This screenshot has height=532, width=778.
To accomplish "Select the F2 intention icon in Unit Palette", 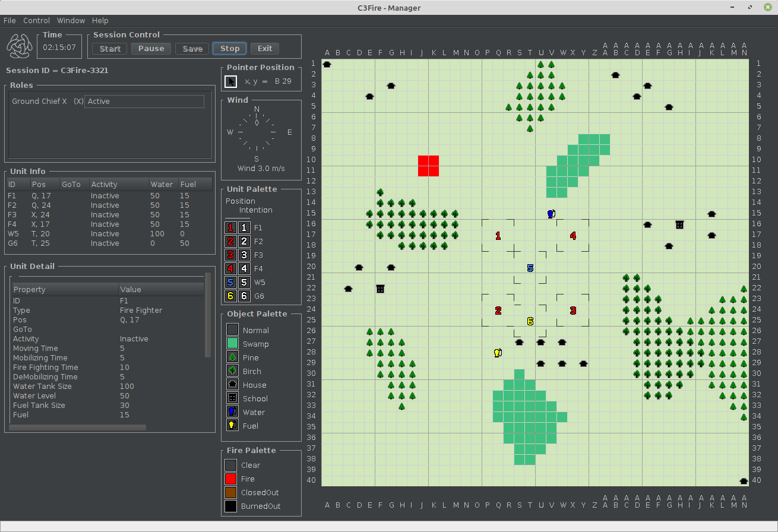I will [x=244, y=241].
